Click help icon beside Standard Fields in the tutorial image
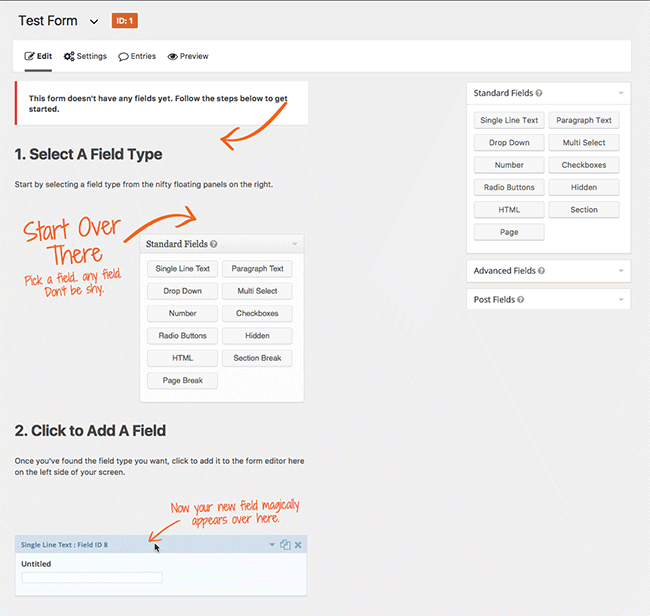The width and height of the screenshot is (650, 616). 213,244
